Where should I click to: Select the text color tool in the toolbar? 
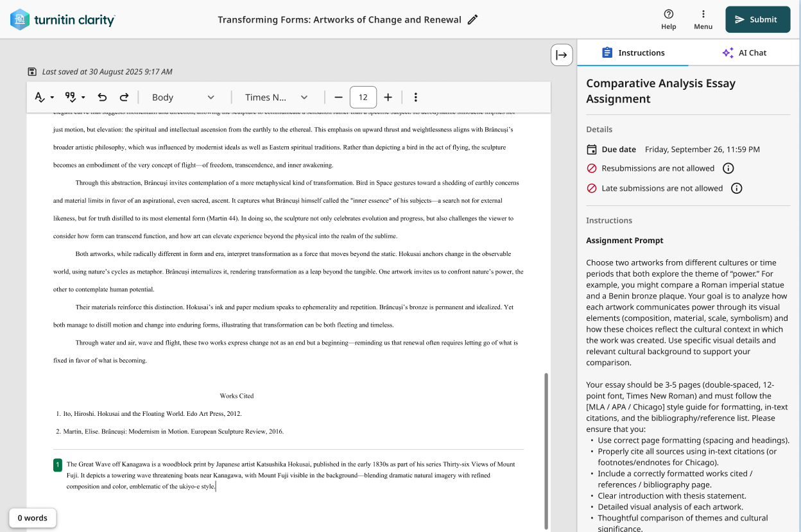39,97
